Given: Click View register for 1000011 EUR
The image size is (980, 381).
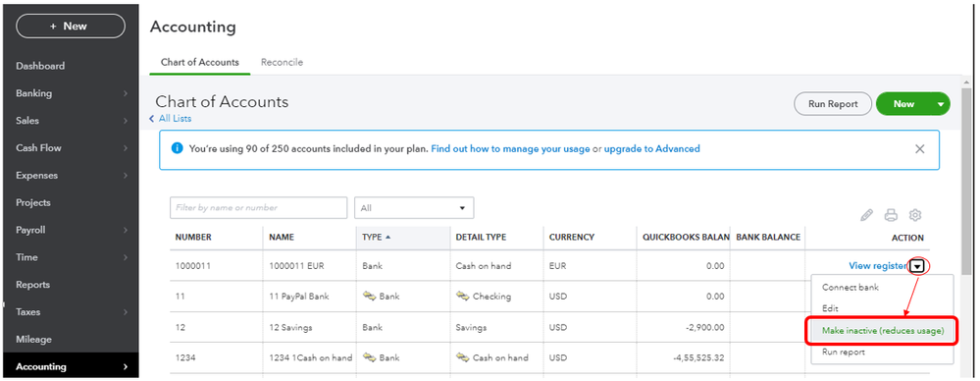Looking at the screenshot, I should tap(878, 266).
